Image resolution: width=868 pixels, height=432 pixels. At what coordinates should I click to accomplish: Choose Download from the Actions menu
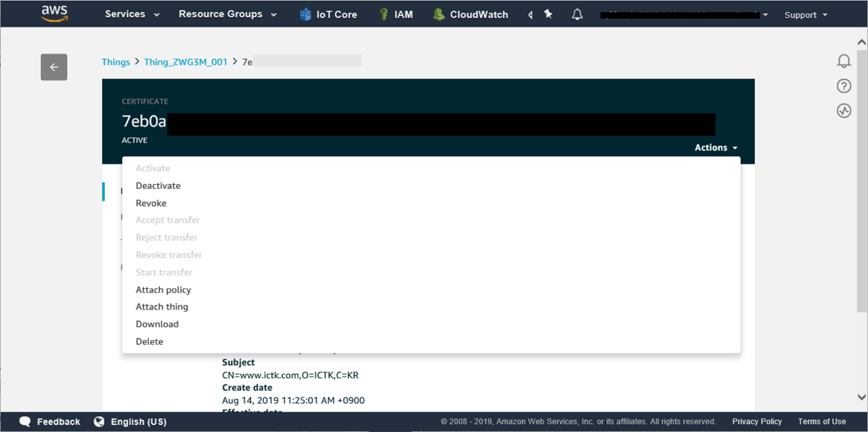157,324
